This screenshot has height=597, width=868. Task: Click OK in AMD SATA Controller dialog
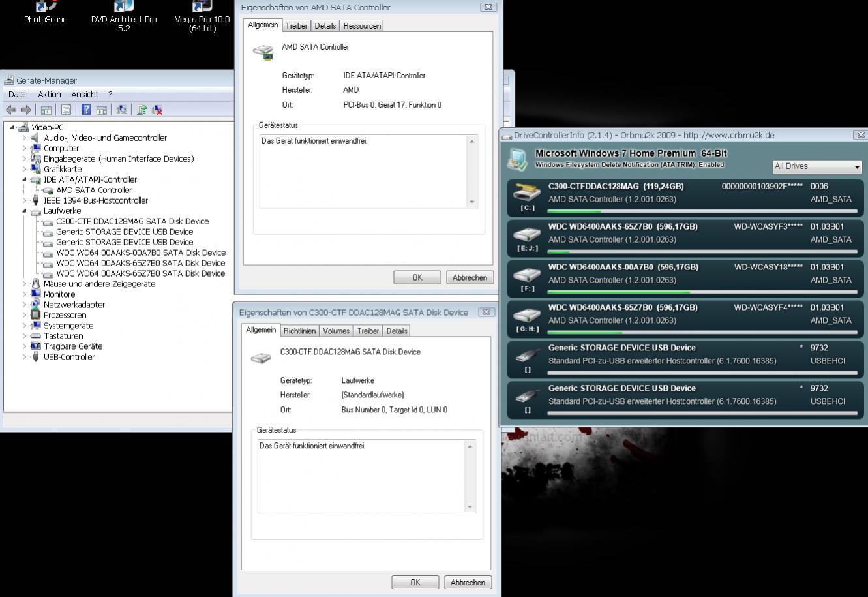pos(417,277)
